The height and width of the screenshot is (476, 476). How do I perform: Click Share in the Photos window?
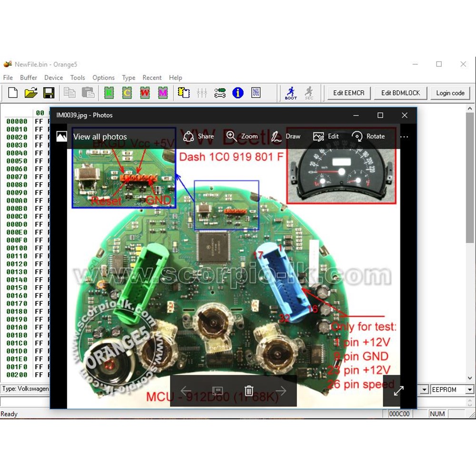tap(198, 136)
